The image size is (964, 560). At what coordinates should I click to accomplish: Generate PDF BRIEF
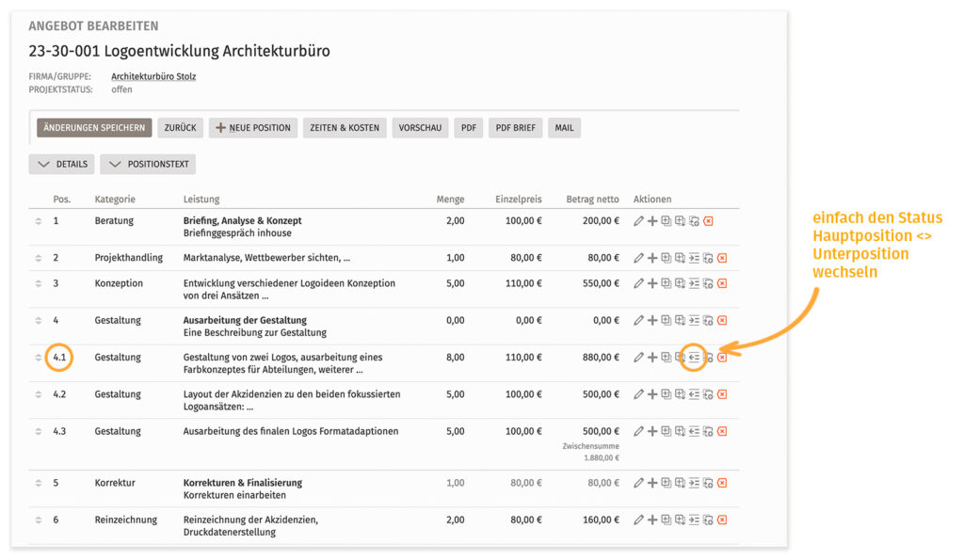515,128
